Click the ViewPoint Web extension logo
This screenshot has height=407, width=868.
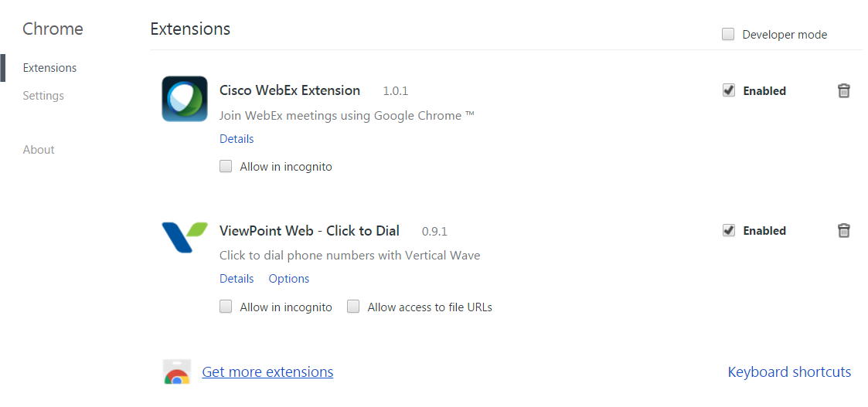(185, 237)
